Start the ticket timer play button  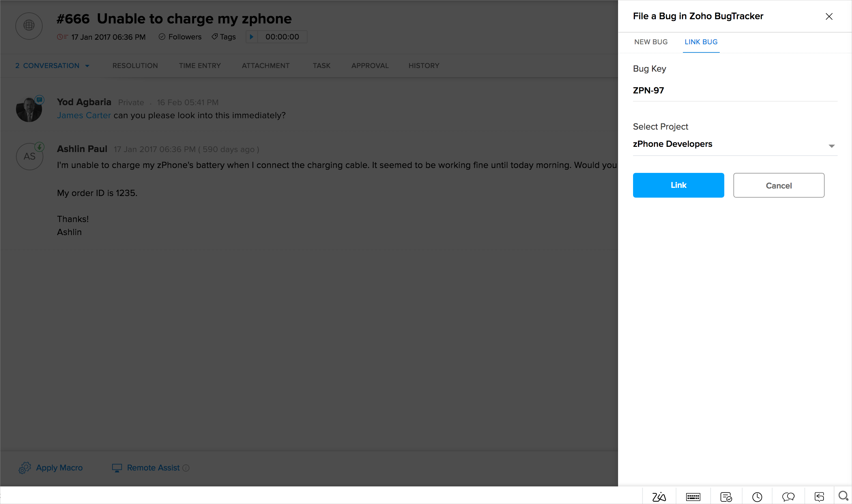click(252, 37)
